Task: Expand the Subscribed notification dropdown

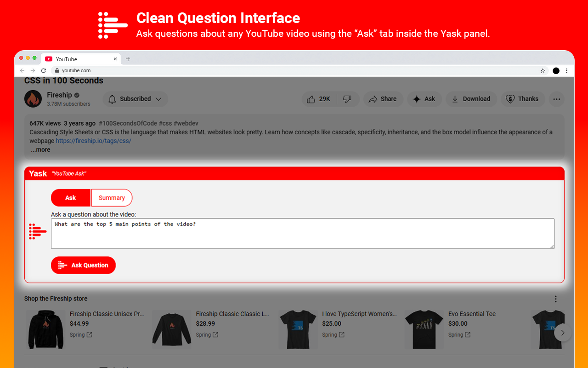Action: coord(135,99)
